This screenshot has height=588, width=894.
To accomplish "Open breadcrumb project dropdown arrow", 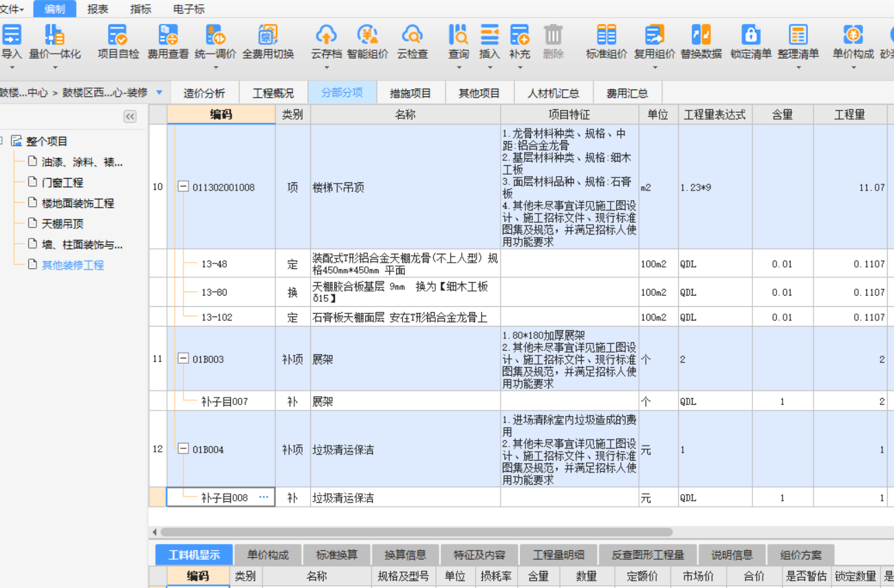I will (x=160, y=92).
